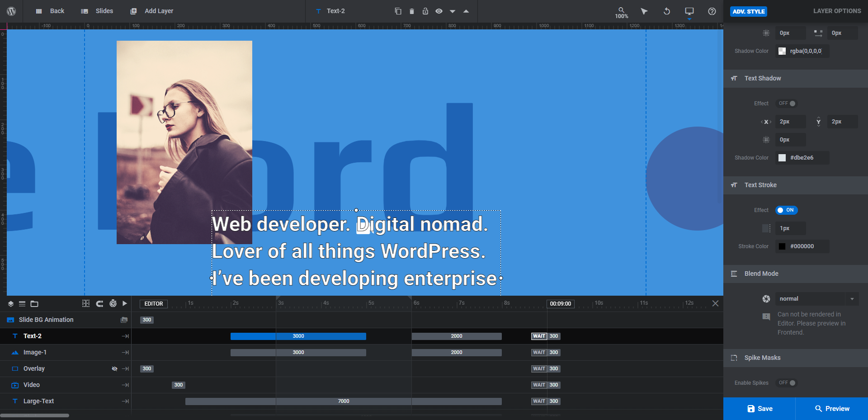Toggle Enable Spikes switch
Screen dimensions: 868x420
tap(787, 383)
